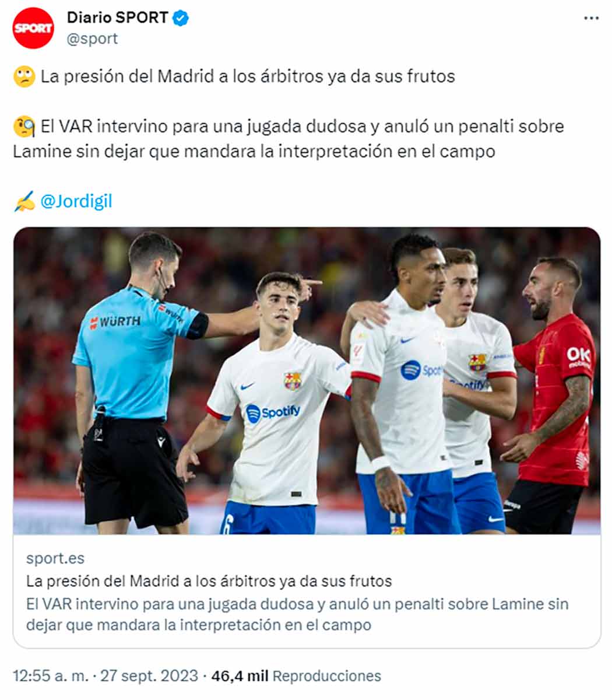This screenshot has height=700, width=612.
Task: Open the 12:55 a. m. timestamp
Action: [x=51, y=676]
